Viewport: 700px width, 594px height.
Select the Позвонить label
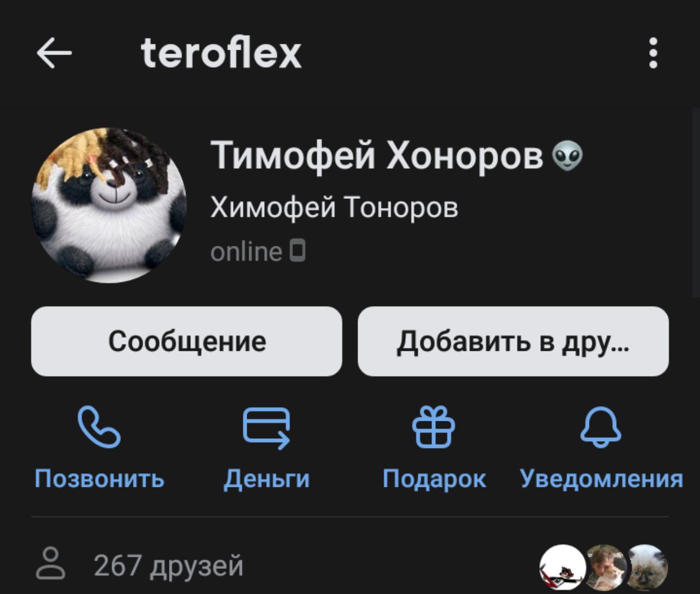(100, 479)
